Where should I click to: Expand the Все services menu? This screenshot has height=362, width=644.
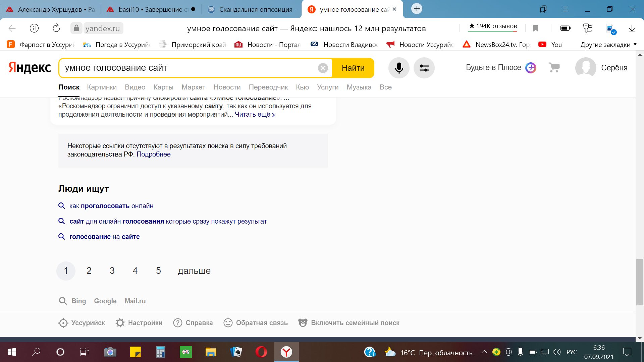(385, 87)
